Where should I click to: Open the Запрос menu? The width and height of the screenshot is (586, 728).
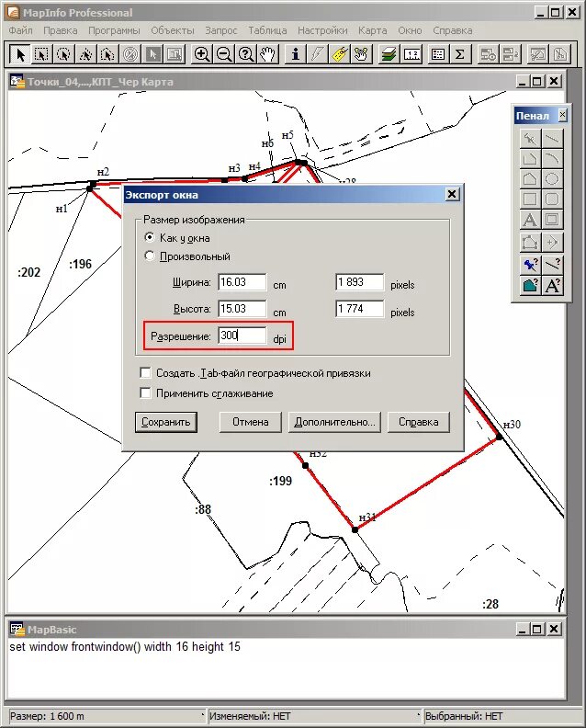click(221, 30)
